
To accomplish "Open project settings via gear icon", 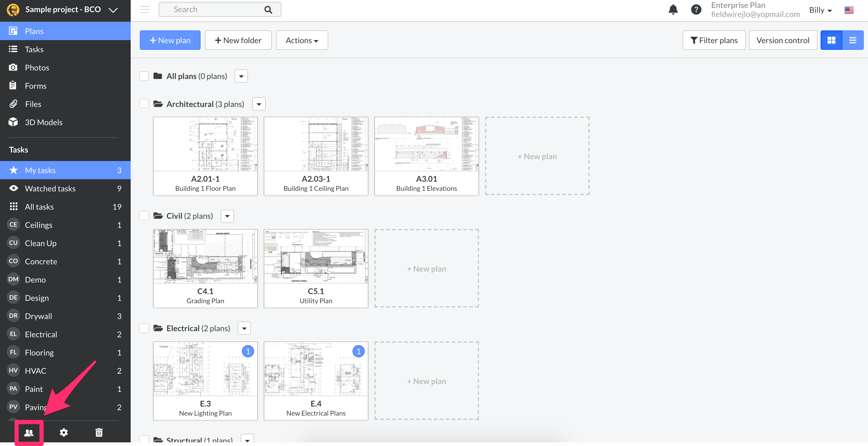I will click(64, 433).
